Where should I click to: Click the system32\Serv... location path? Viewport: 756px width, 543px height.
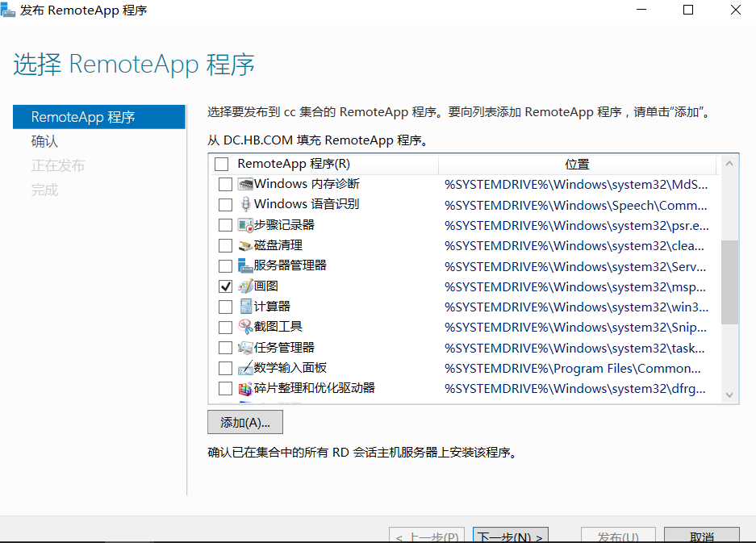point(575,267)
